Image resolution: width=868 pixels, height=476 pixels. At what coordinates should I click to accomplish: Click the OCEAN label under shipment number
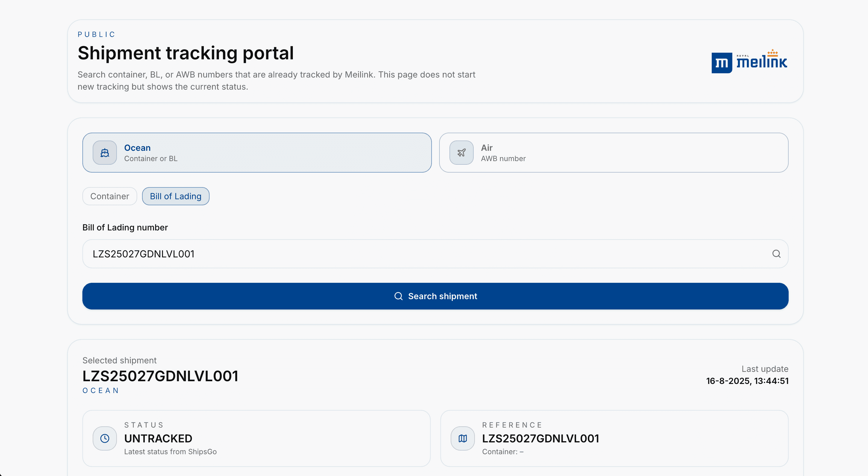(101, 390)
